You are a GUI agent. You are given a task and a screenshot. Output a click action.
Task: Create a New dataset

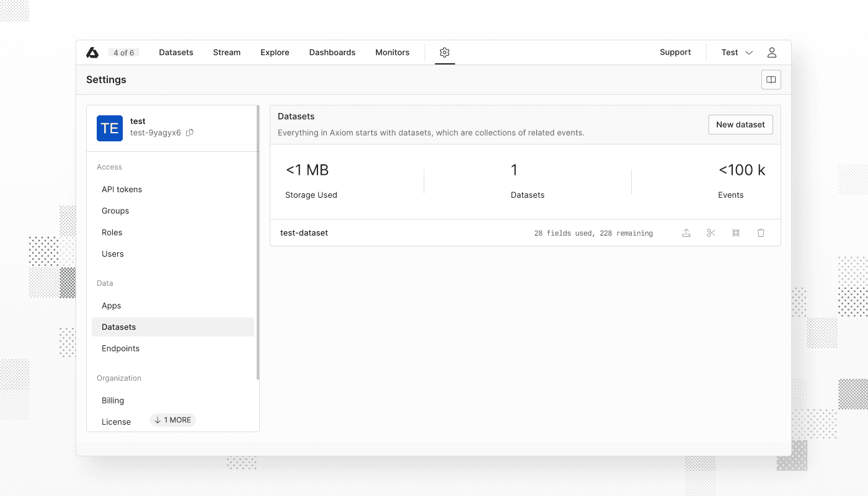click(x=740, y=124)
